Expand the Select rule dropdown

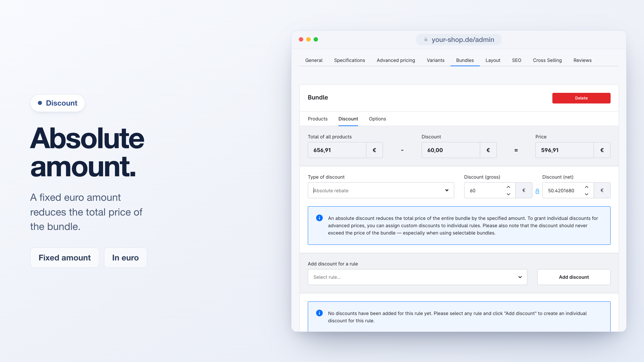[417, 277]
